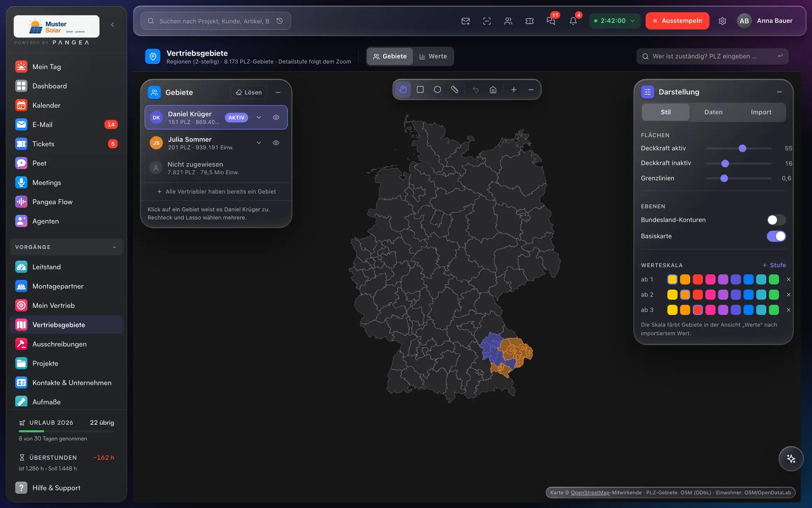
Task: Open compose mail icon in top bar
Action: pos(465,21)
